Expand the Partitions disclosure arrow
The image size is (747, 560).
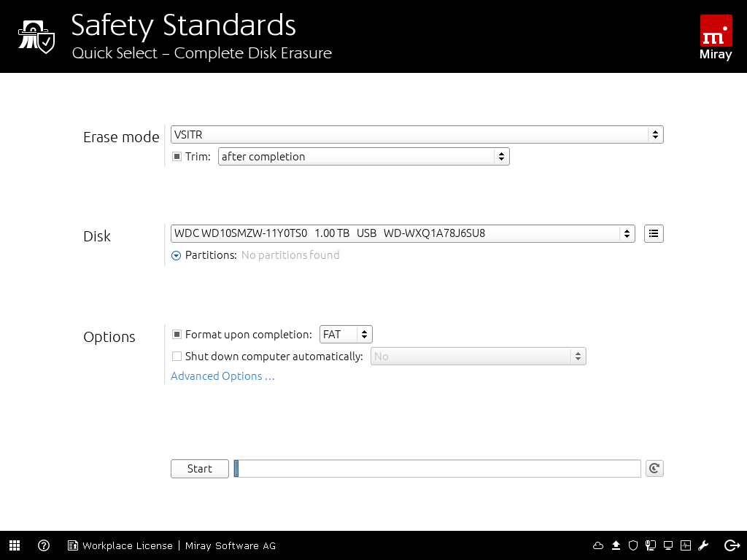click(177, 256)
